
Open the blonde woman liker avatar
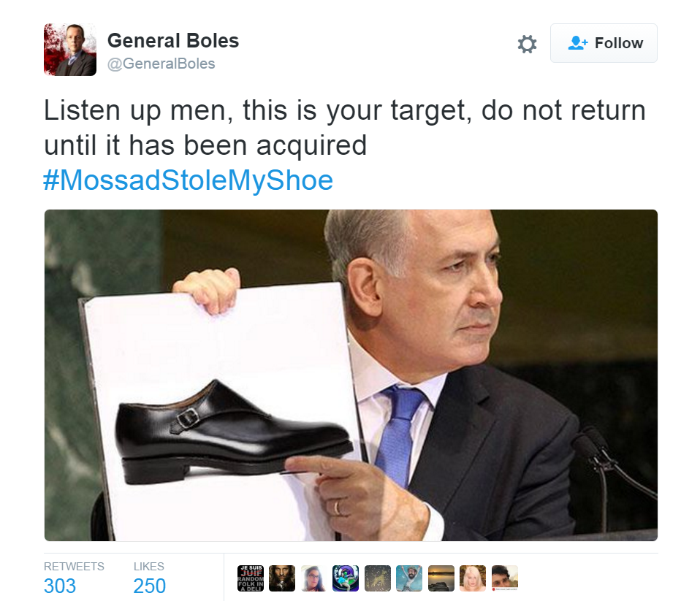tap(473, 578)
